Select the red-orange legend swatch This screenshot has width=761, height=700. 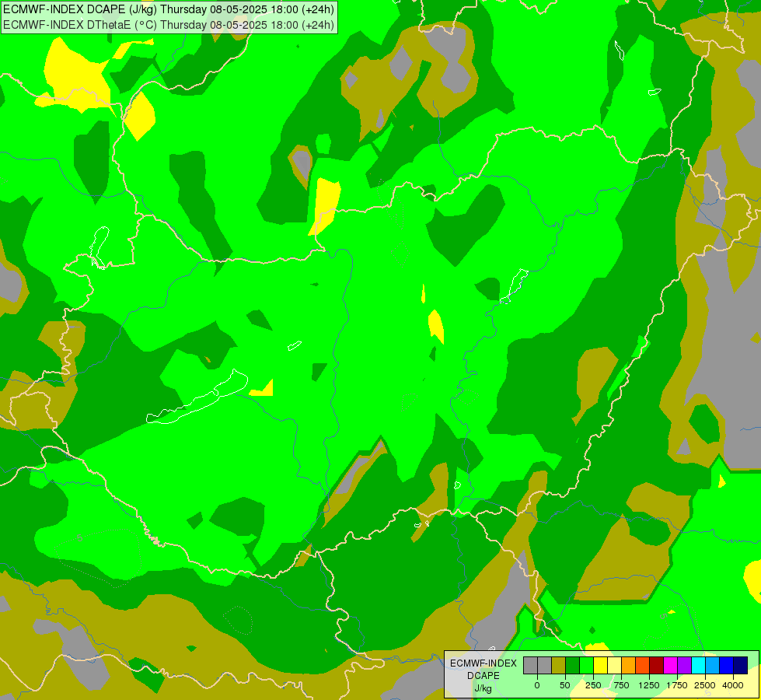643,666
